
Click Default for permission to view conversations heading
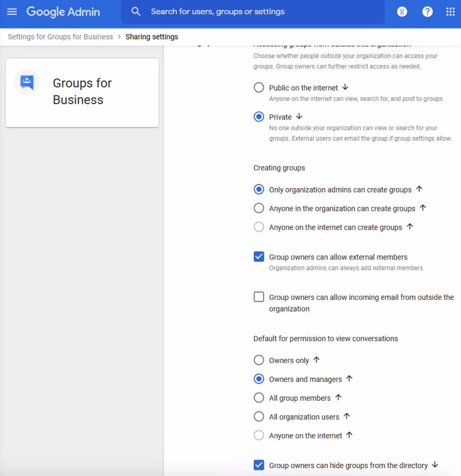(x=326, y=339)
